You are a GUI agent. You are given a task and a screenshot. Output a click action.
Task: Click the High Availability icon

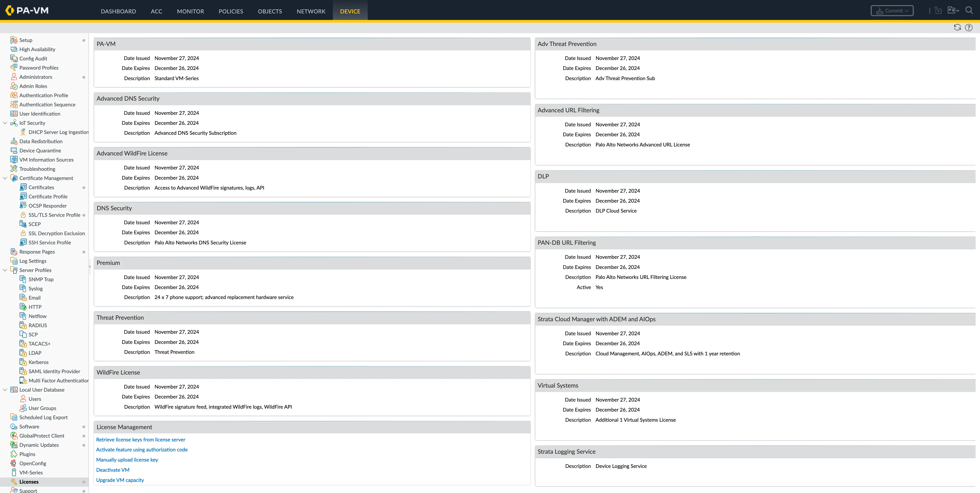14,49
